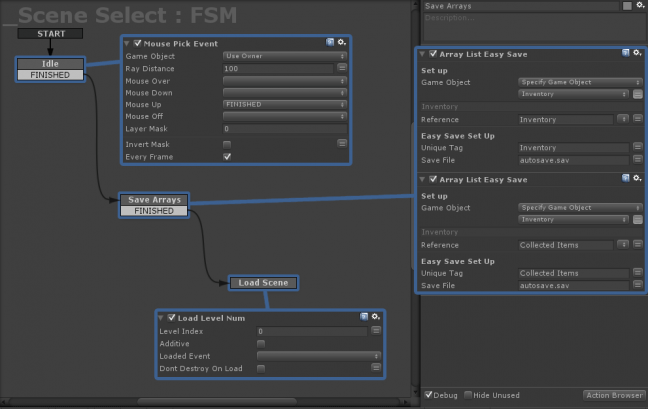Open second Specify Game Object dropdown
648x409 pixels.
(x=580, y=208)
